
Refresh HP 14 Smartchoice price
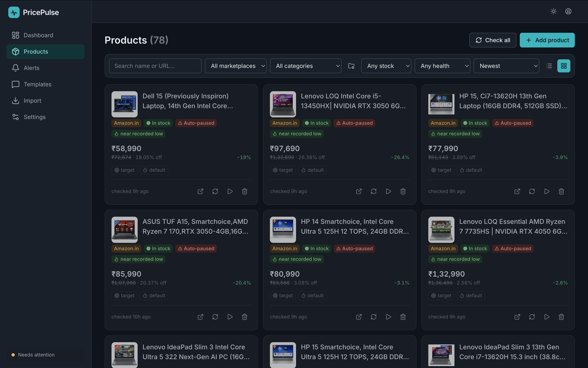click(x=374, y=317)
